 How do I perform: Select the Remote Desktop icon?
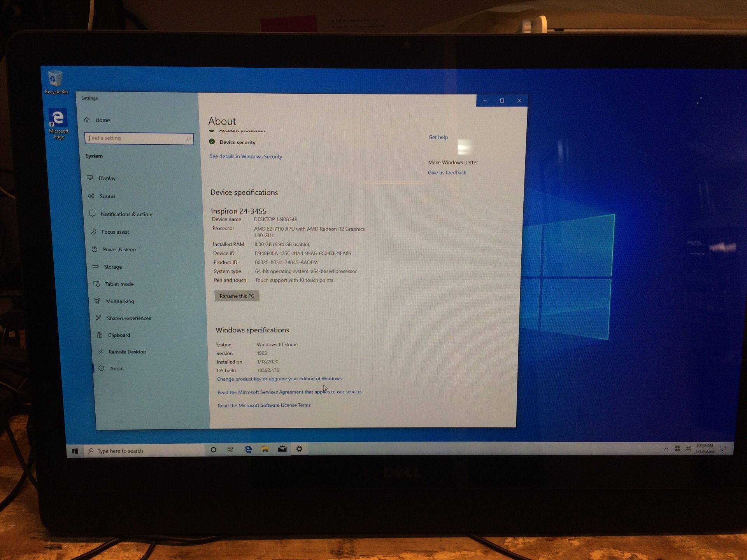(x=101, y=351)
